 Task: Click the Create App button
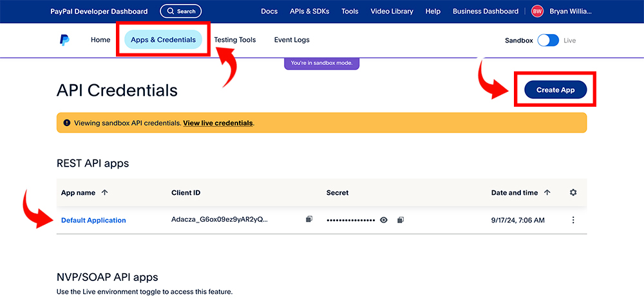[555, 90]
